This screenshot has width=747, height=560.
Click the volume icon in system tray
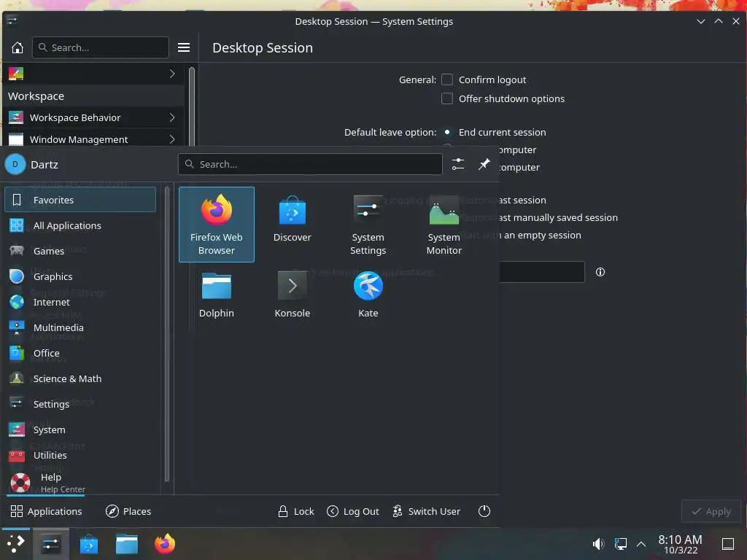(598, 543)
